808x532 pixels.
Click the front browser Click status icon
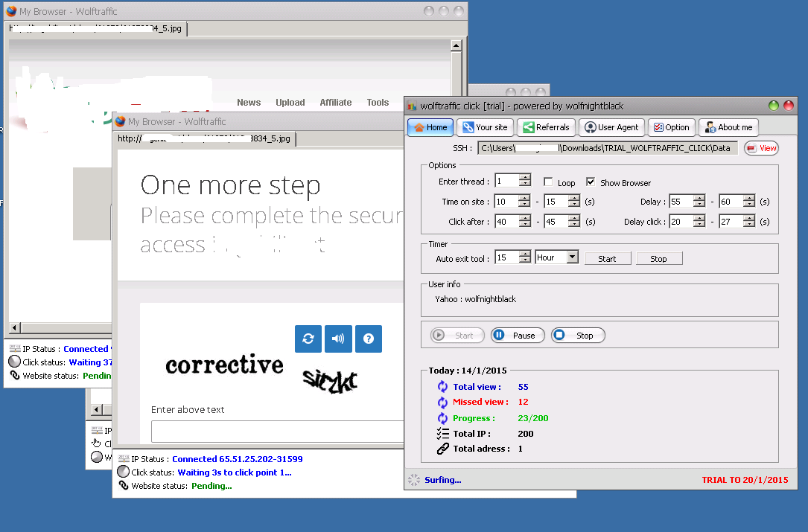click(123, 472)
